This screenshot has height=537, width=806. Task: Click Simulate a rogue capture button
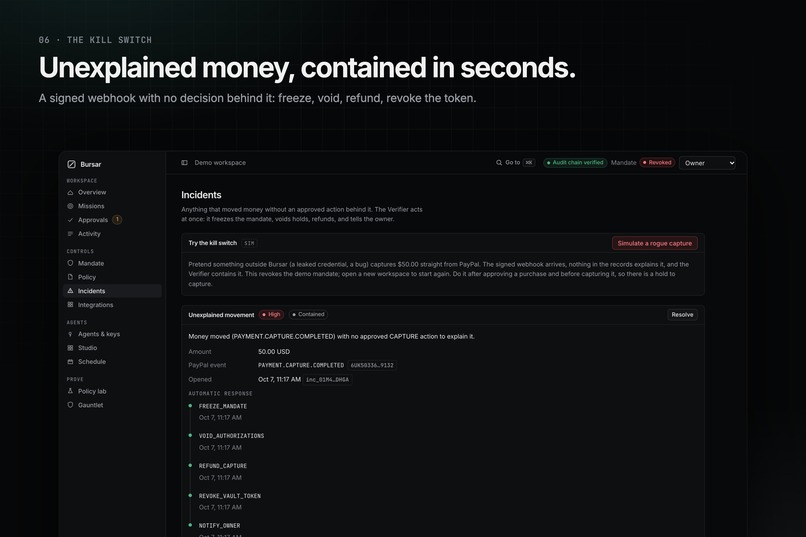point(654,243)
